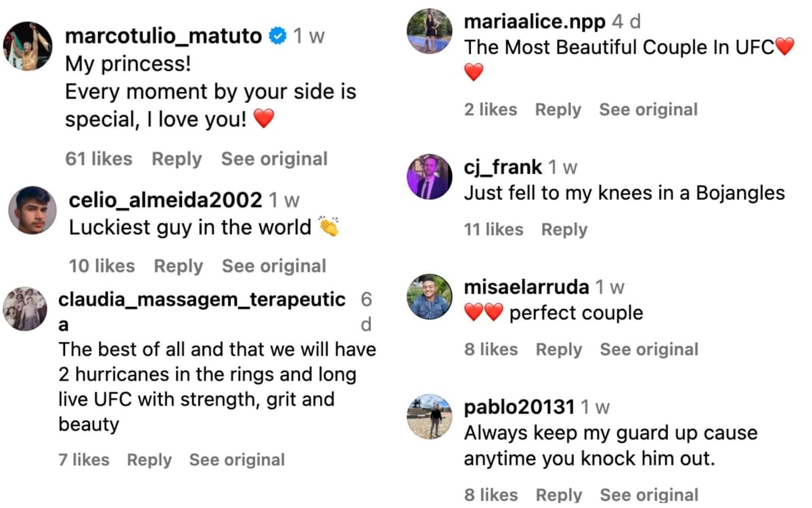Screen dimensions: 812x508
Task: Click the verified badge beside marcotulio_matuto
Action: point(277,37)
